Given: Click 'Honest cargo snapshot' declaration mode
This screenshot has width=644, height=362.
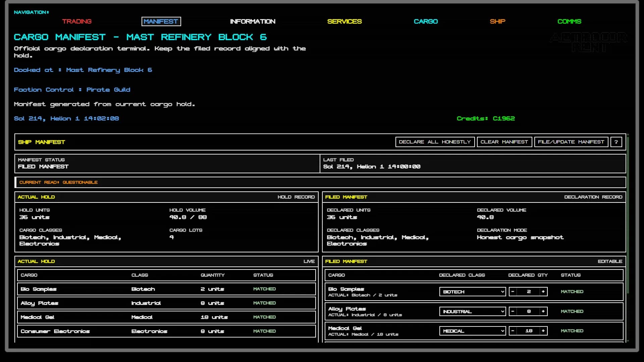Looking at the screenshot, I should pyautogui.click(x=520, y=237).
